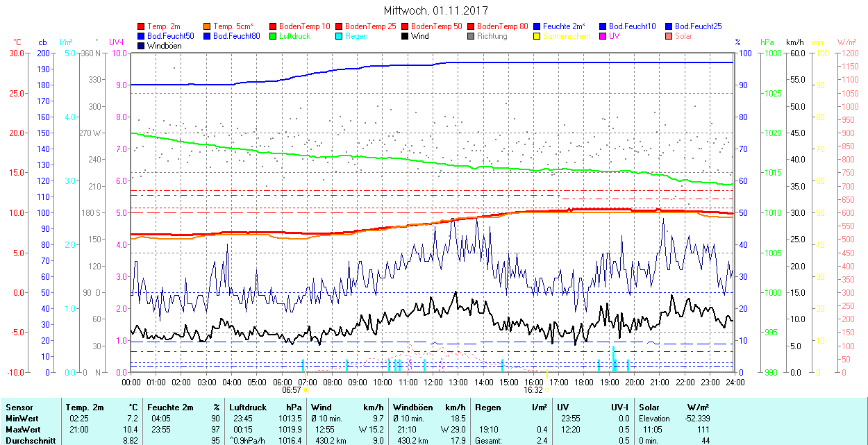The height and width of the screenshot is (445, 868).
Task: Click the 16:32 sunset time marker
Action: point(533,390)
